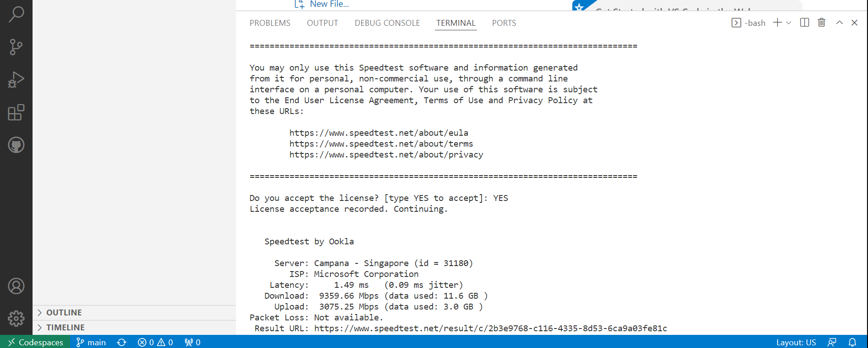Click the bash terminal profile icon
Screen dimensions: 868x348
736,23
